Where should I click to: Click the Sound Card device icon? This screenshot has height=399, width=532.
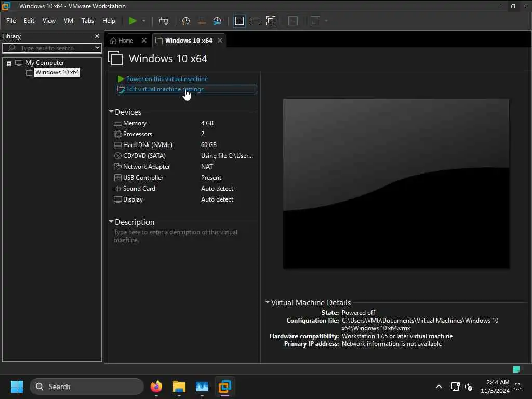(118, 188)
